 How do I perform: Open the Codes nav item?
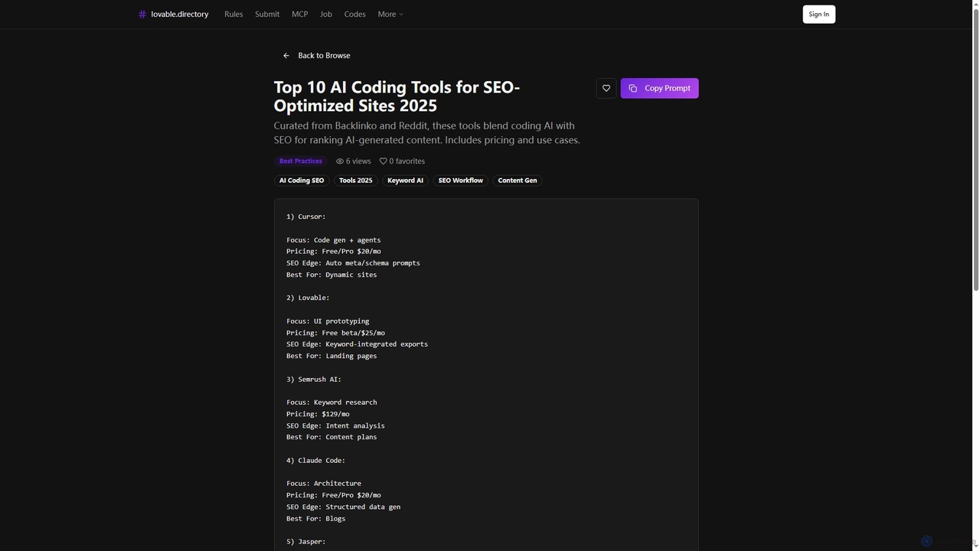point(355,15)
